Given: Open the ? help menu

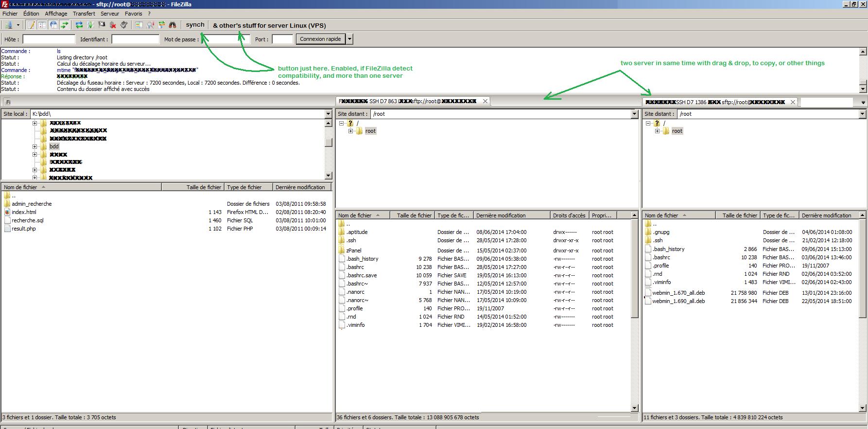Looking at the screenshot, I should [149, 14].
